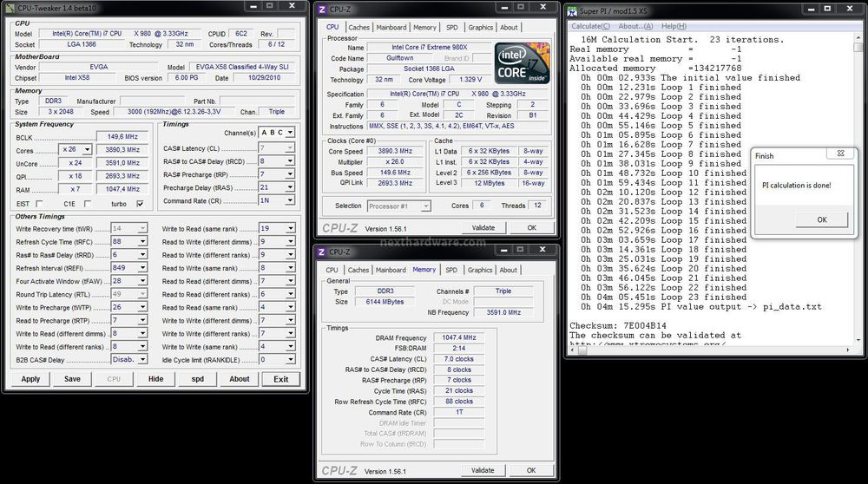The height and width of the screenshot is (484, 868).
Task: Click the Intel Core i7 logo in CPU-Z
Action: [522, 62]
